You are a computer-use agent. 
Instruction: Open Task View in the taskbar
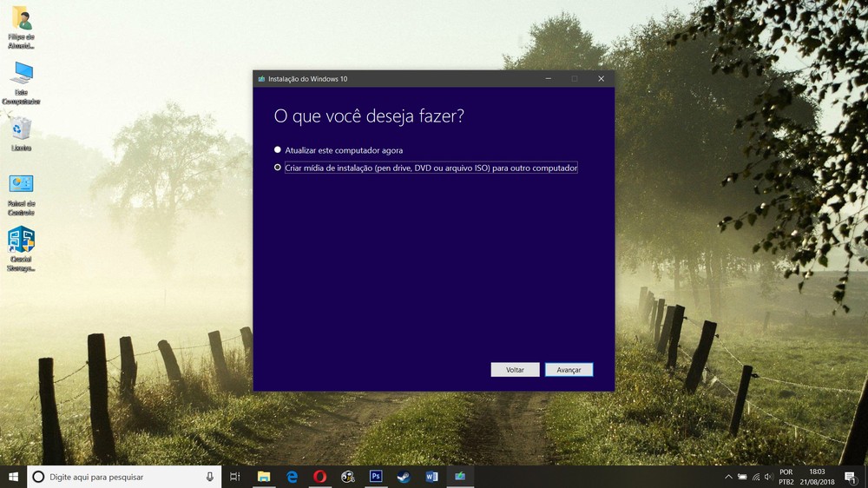pos(234,477)
